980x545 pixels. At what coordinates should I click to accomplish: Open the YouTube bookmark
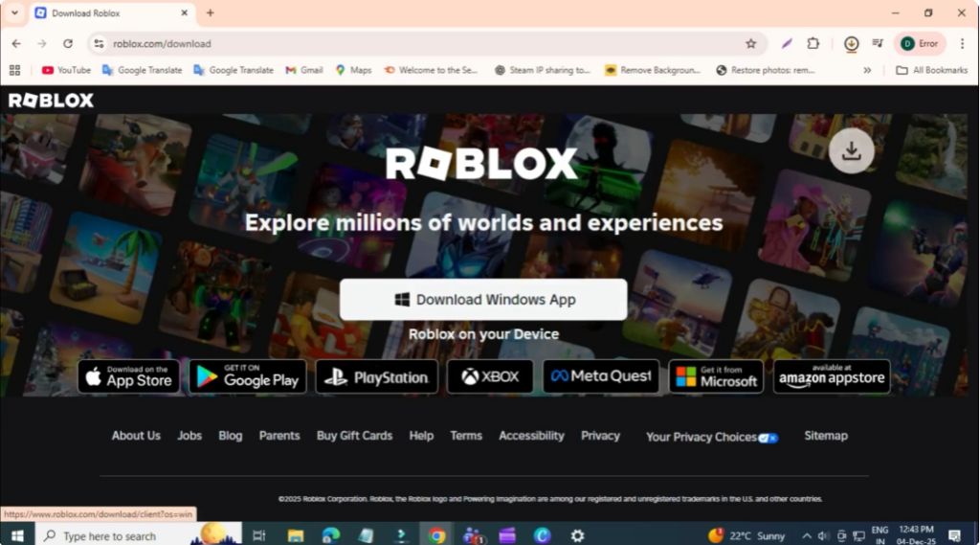66,70
